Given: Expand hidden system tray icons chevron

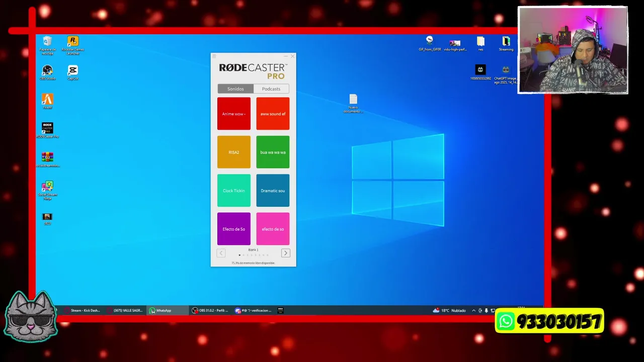Looking at the screenshot, I should click(x=473, y=311).
